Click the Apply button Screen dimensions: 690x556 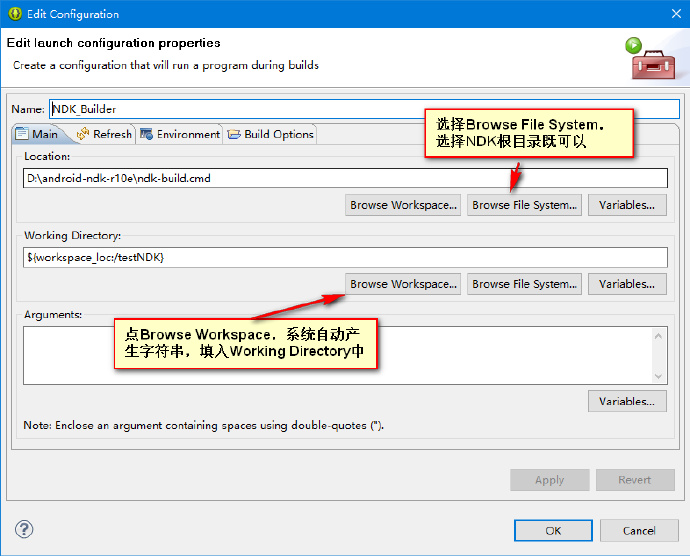click(x=550, y=480)
